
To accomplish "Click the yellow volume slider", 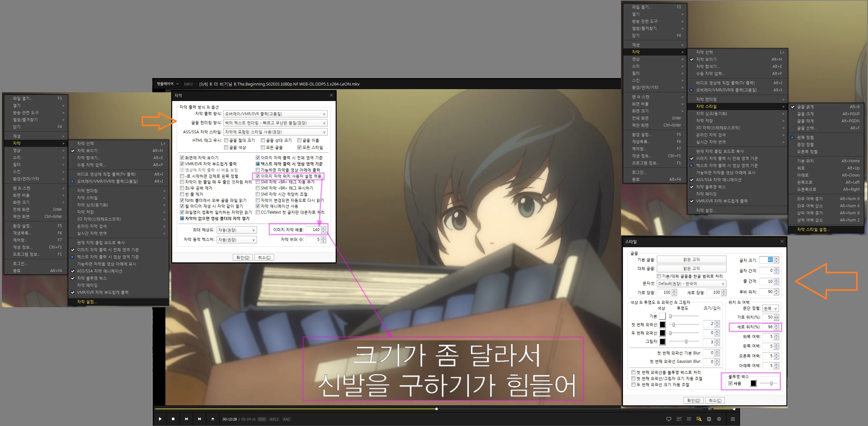I will tap(724, 409).
